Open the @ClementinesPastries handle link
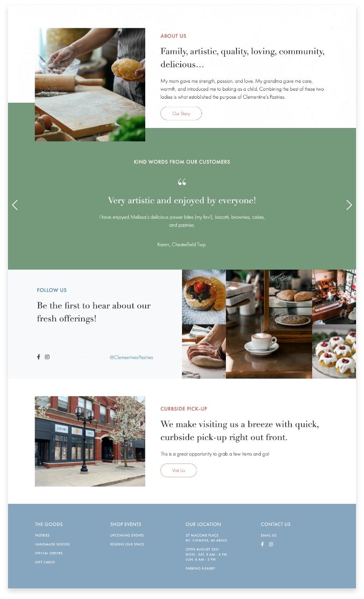The width and height of the screenshot is (364, 599). pos(132,357)
